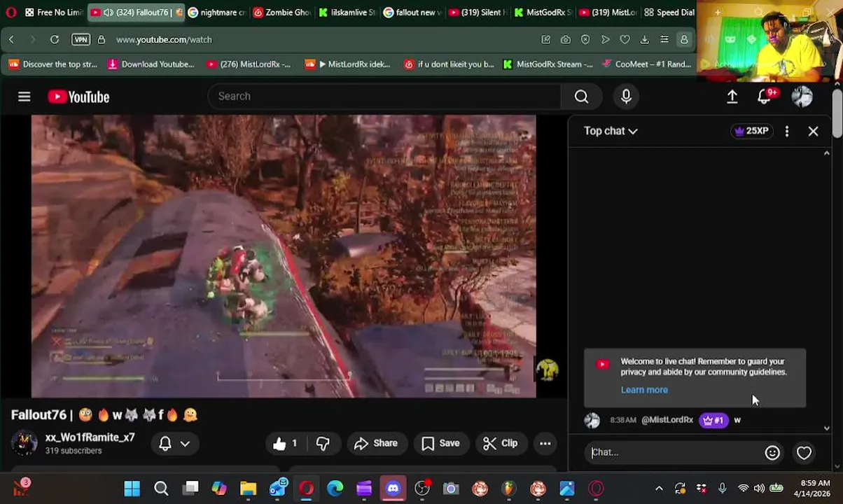Activate voice search microphone
The image size is (843, 504).
(x=626, y=97)
